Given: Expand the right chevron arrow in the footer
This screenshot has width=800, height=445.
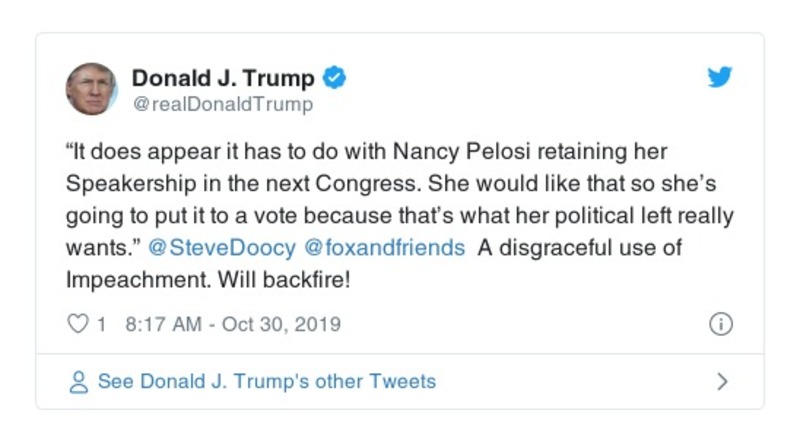Looking at the screenshot, I should (x=722, y=381).
